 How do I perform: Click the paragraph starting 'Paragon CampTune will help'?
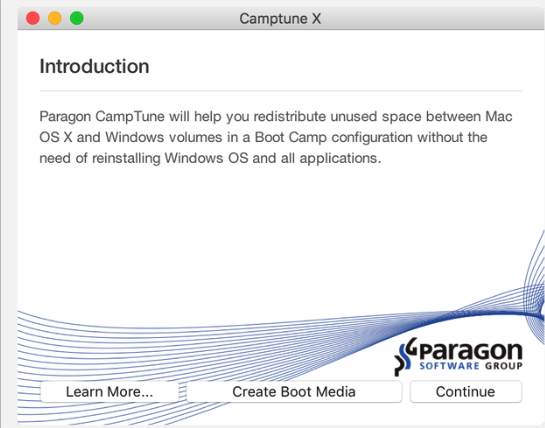point(276,137)
